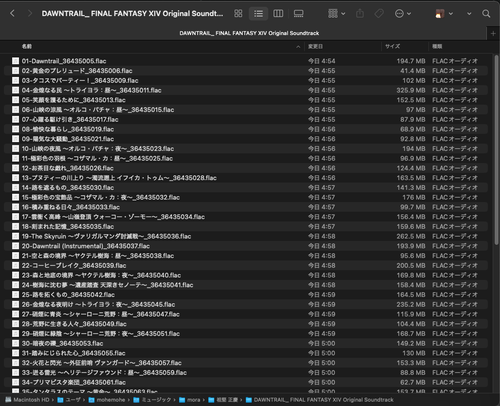This screenshot has height=406, width=500.
Task: Sort by the 種類 column header
Action: 437,46
